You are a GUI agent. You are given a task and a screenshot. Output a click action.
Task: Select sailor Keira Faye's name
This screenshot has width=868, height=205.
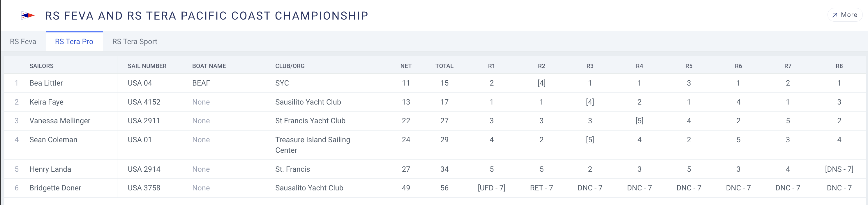tap(47, 102)
